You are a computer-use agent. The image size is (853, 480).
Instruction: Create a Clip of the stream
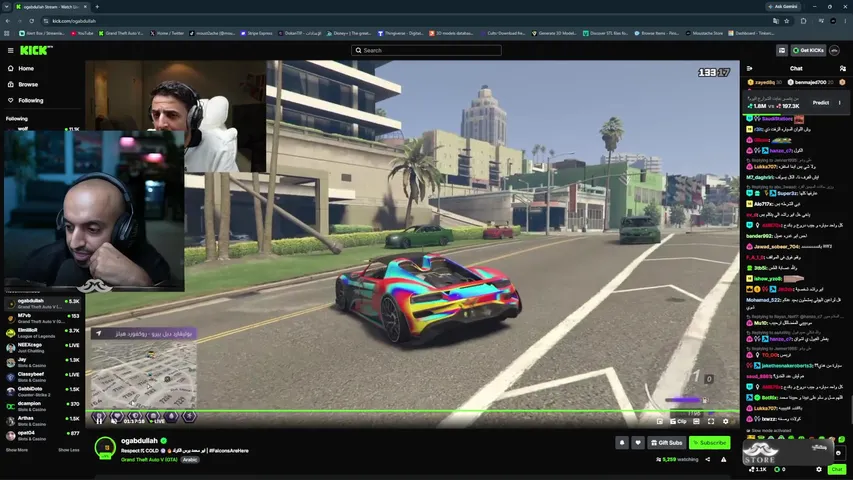(x=678, y=421)
